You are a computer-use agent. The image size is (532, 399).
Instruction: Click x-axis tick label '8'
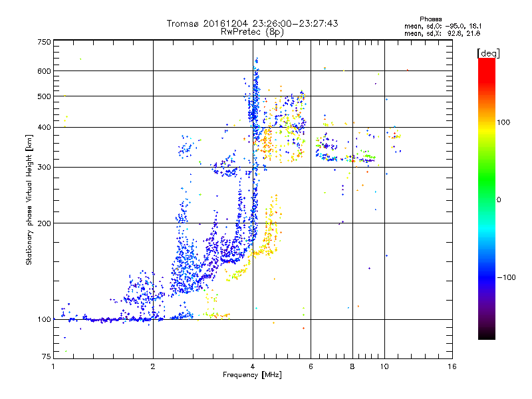coord(352,366)
